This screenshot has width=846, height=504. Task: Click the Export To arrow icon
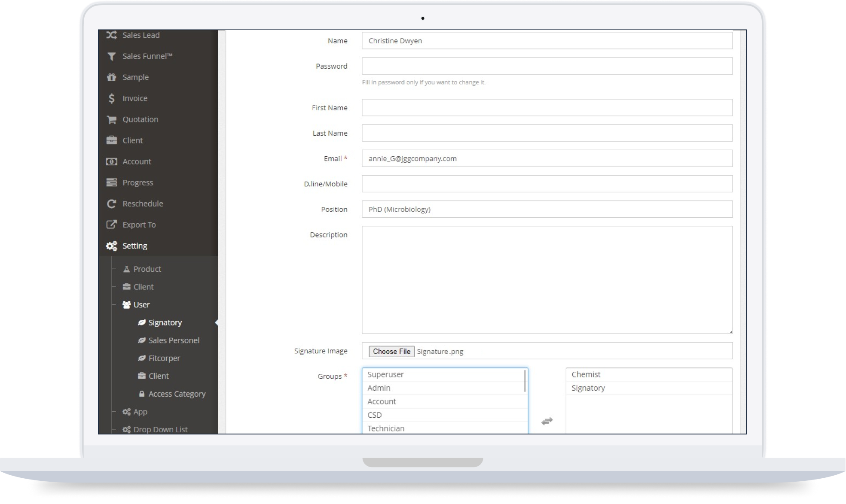pyautogui.click(x=111, y=225)
